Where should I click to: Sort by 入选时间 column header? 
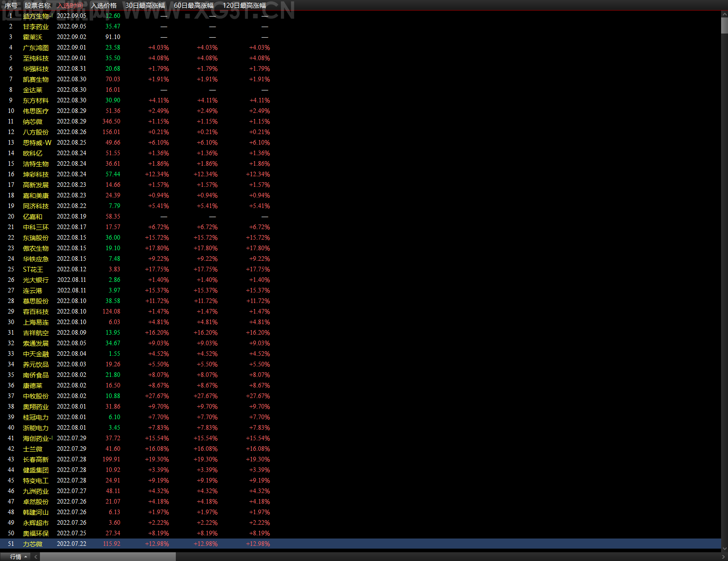pyautogui.click(x=70, y=6)
